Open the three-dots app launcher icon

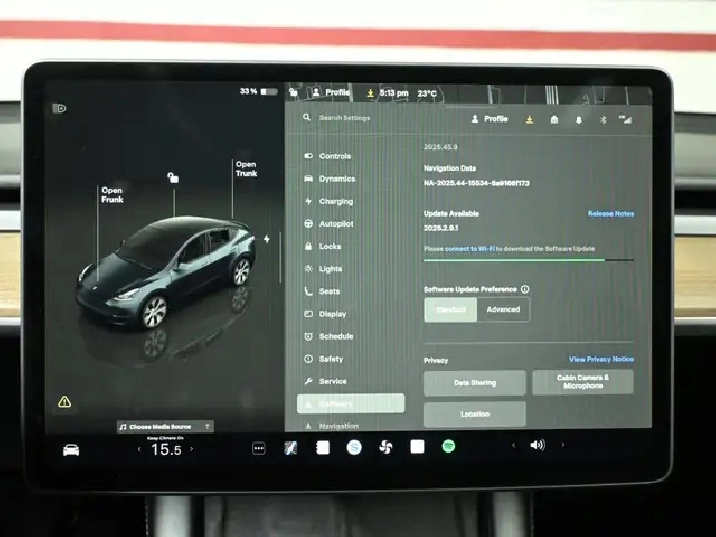click(259, 448)
